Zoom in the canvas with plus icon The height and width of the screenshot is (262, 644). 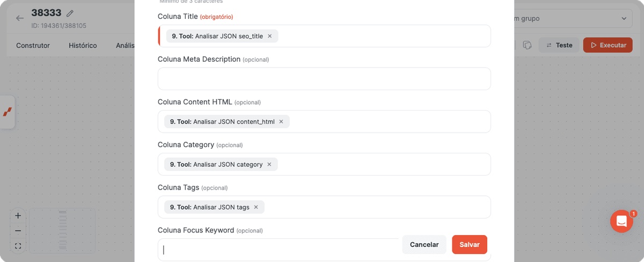click(18, 215)
